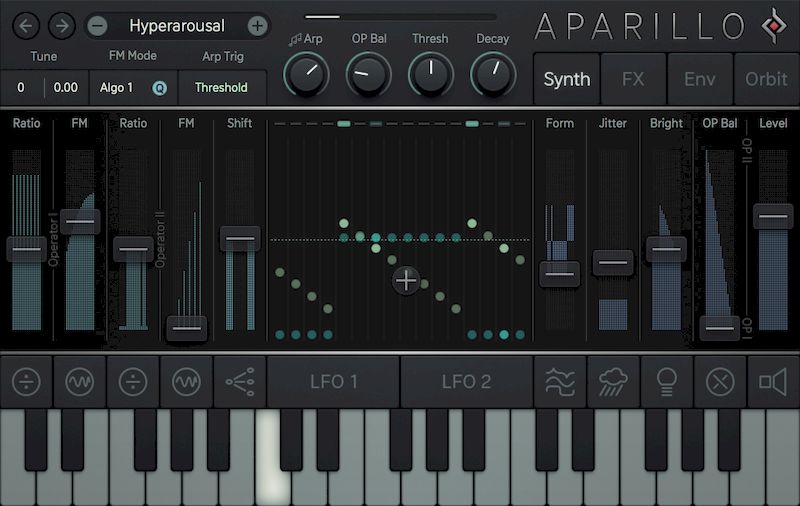The height and width of the screenshot is (506, 800).
Task: Click the plus crosshair in the center display
Action: 406,280
